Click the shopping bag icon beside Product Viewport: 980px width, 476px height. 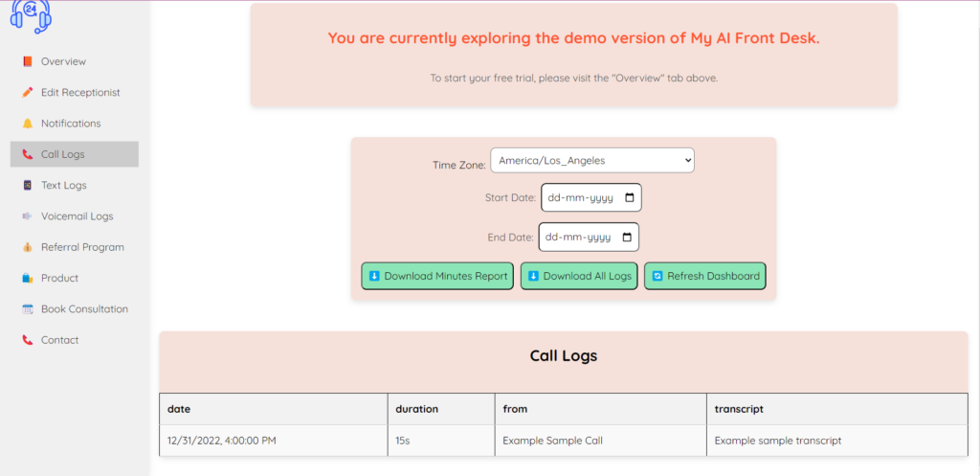(x=27, y=278)
